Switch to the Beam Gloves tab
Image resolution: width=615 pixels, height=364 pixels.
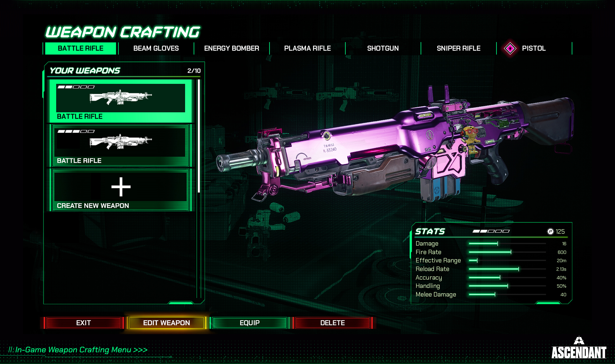[156, 48]
